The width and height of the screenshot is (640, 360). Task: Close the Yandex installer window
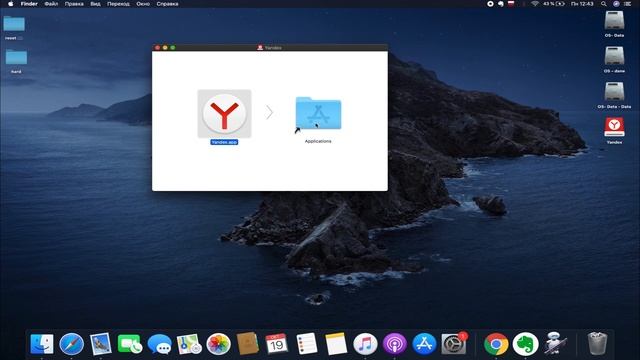(158, 48)
